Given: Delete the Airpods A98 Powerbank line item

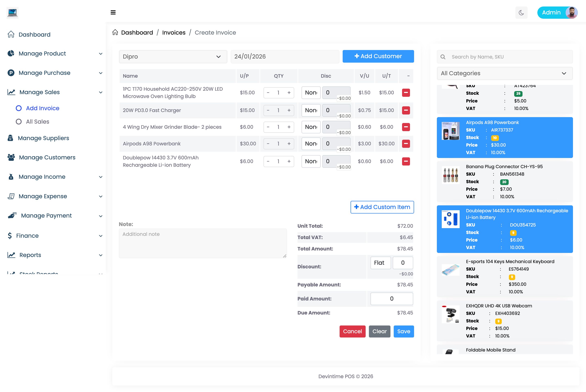Looking at the screenshot, I should click(x=406, y=144).
